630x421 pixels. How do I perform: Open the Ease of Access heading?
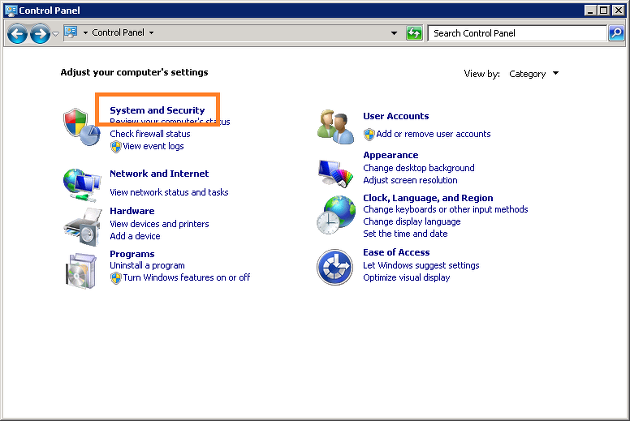click(396, 253)
